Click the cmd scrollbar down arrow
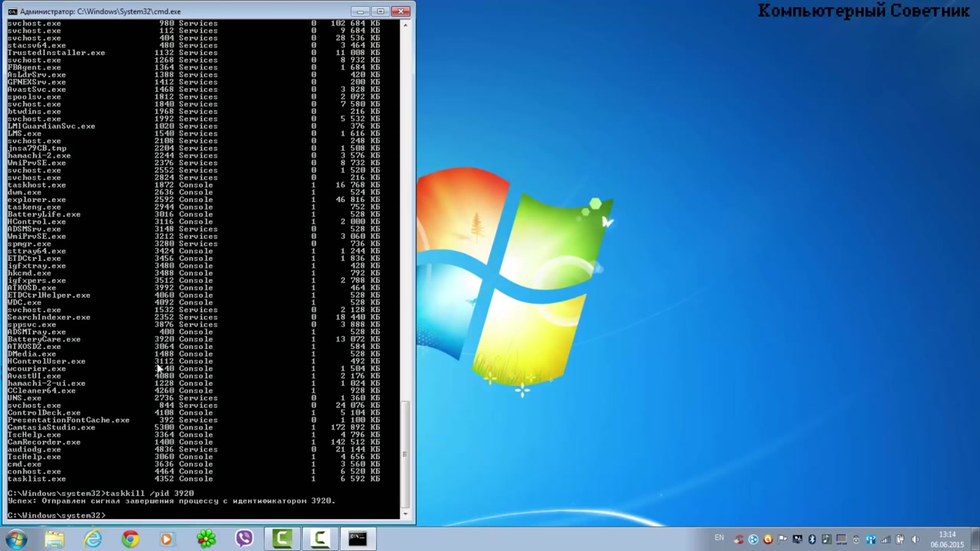 405,514
